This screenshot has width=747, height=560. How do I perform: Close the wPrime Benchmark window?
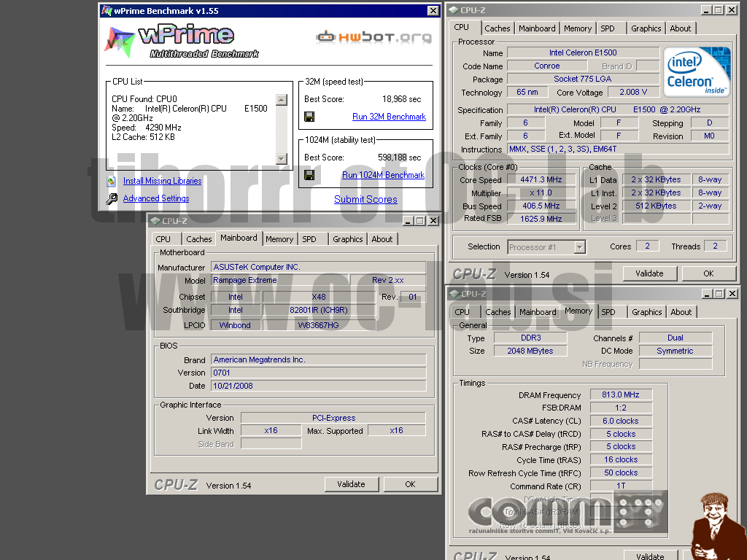433,10
